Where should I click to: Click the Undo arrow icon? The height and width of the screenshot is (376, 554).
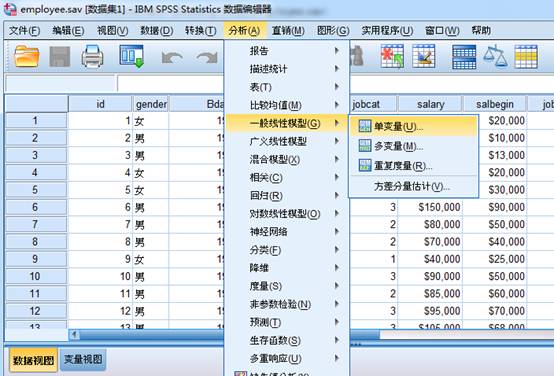coord(172,57)
